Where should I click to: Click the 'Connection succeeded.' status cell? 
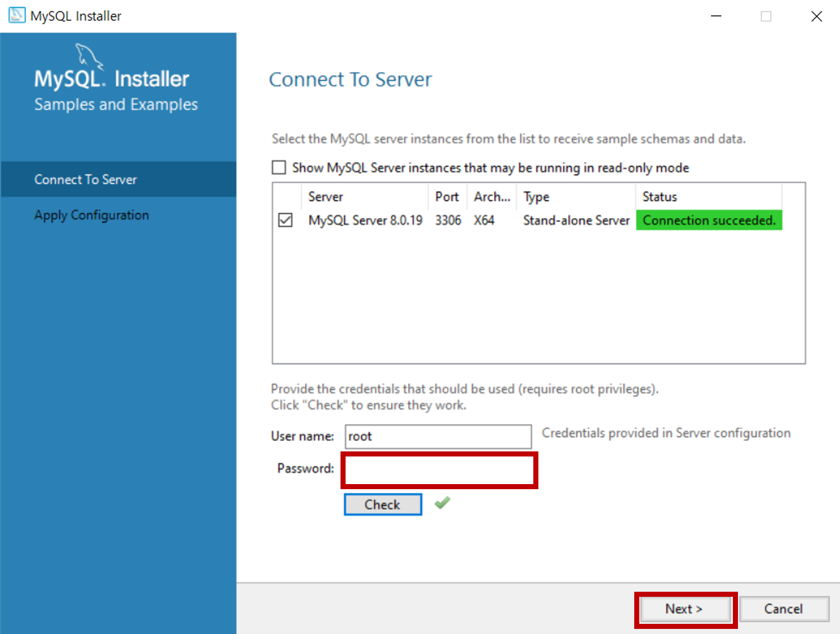[709, 220]
